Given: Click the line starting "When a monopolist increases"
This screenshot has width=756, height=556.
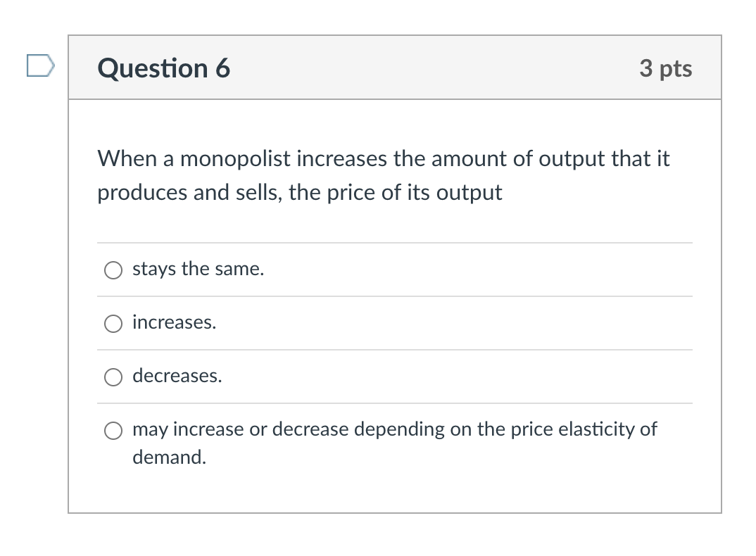Looking at the screenshot, I should pyautogui.click(x=383, y=159).
